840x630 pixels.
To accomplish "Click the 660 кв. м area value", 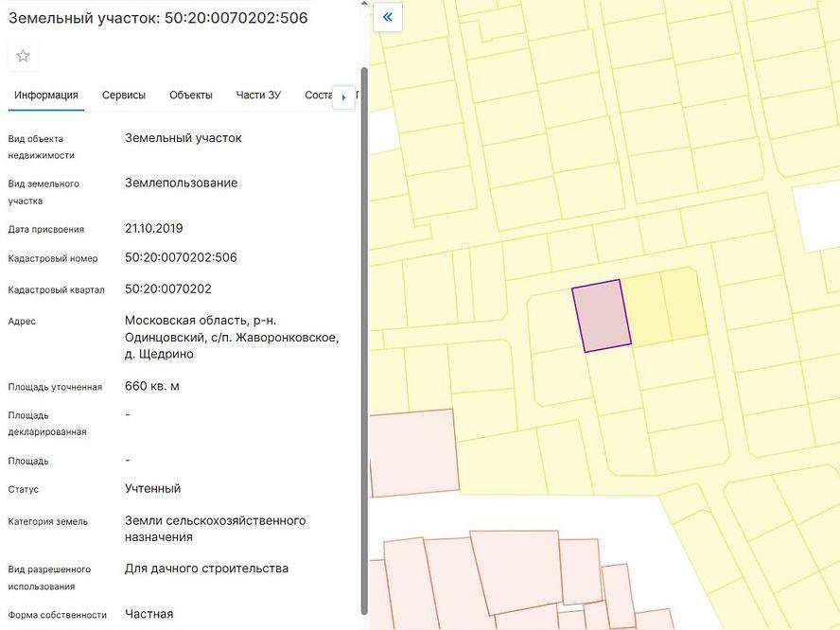I will click(151, 386).
